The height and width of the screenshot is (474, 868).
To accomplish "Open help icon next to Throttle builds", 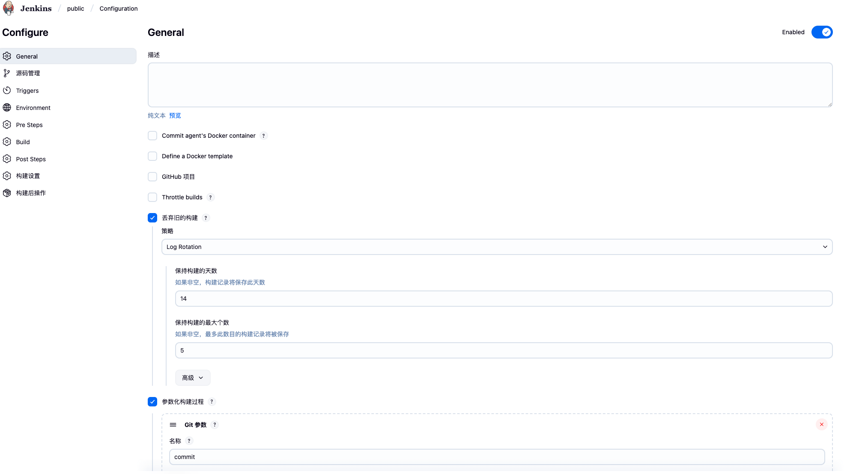I will [210, 197].
